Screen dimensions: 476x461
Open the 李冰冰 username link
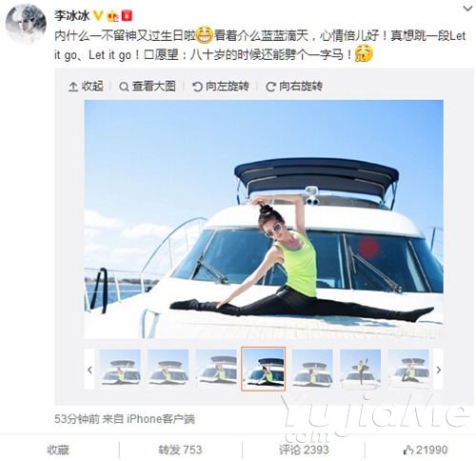[71, 15]
